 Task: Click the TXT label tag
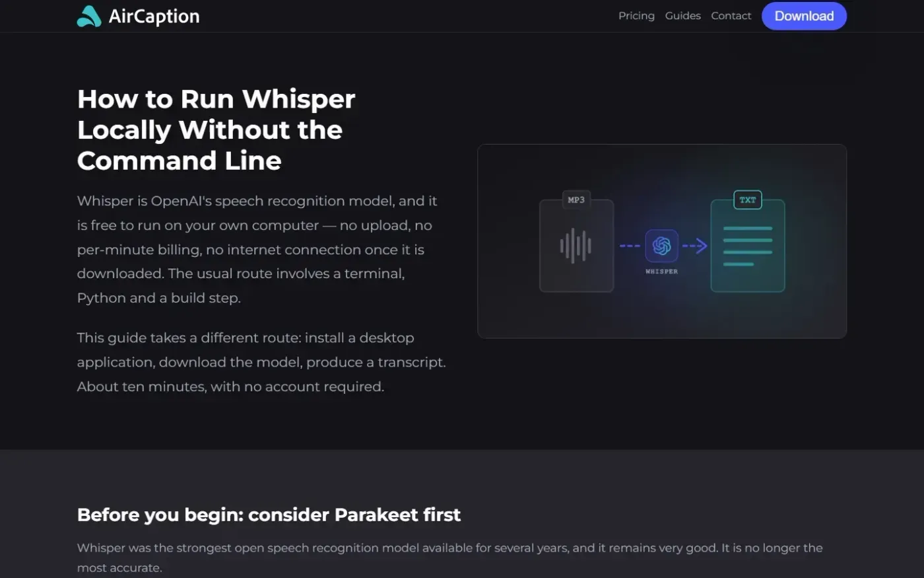[x=747, y=199]
